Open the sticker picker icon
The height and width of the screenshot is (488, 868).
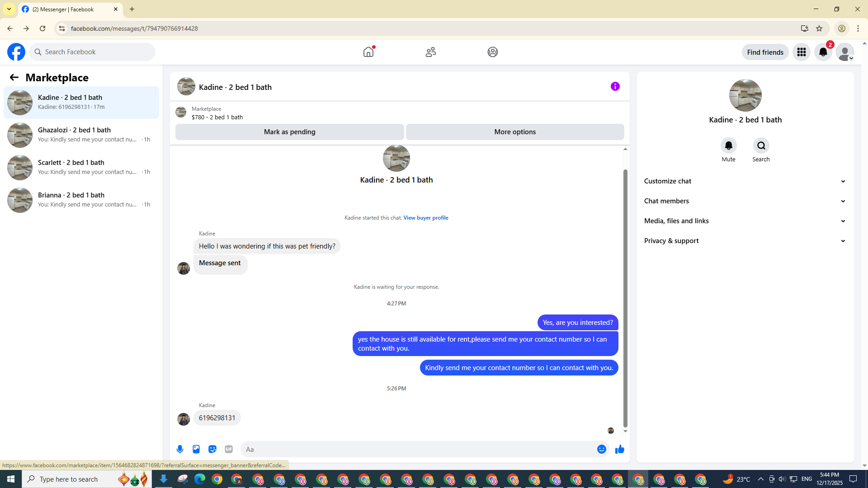(x=212, y=449)
